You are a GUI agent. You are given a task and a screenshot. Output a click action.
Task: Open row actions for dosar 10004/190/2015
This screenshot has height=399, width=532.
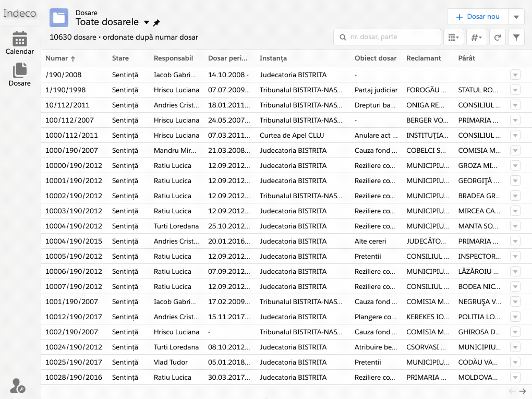[x=515, y=241]
